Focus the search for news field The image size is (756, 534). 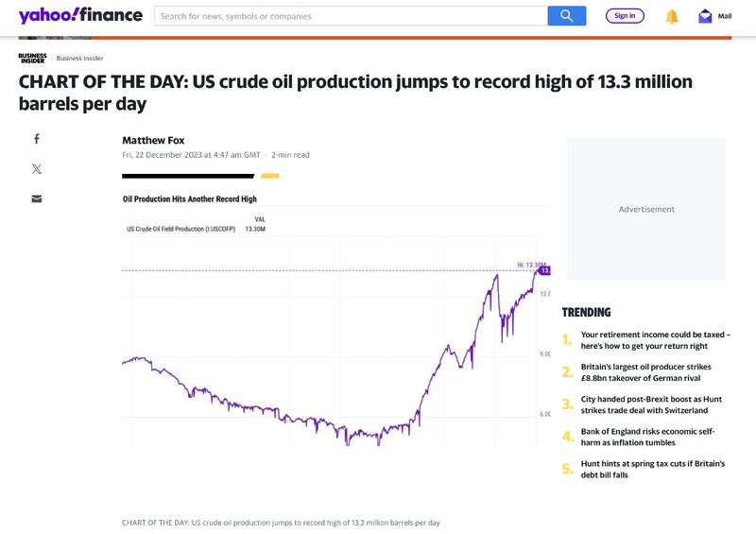(x=350, y=16)
